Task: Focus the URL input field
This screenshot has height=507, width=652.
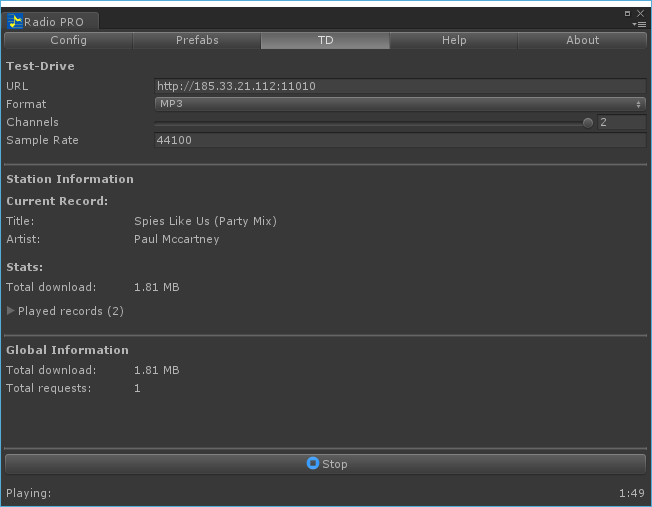Action: (x=400, y=86)
